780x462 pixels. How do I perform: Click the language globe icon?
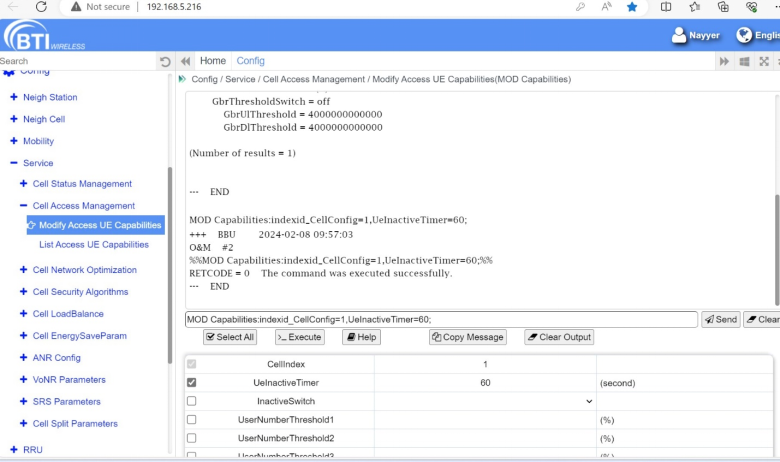pyautogui.click(x=744, y=35)
